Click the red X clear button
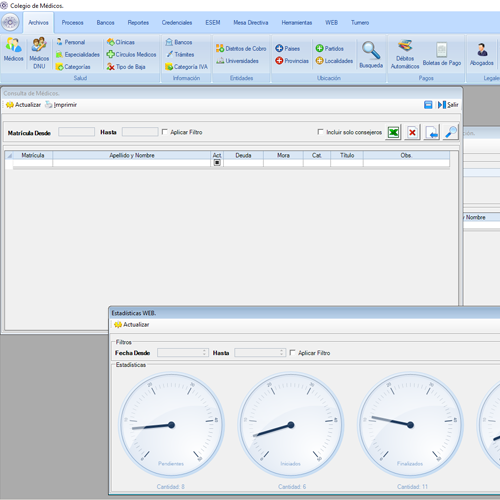 coord(412,132)
